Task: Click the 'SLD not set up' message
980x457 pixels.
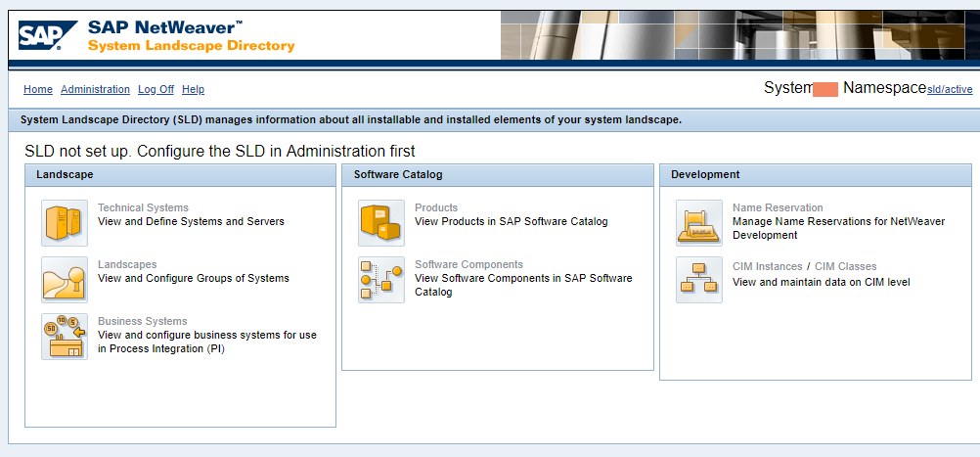Action: (x=220, y=151)
